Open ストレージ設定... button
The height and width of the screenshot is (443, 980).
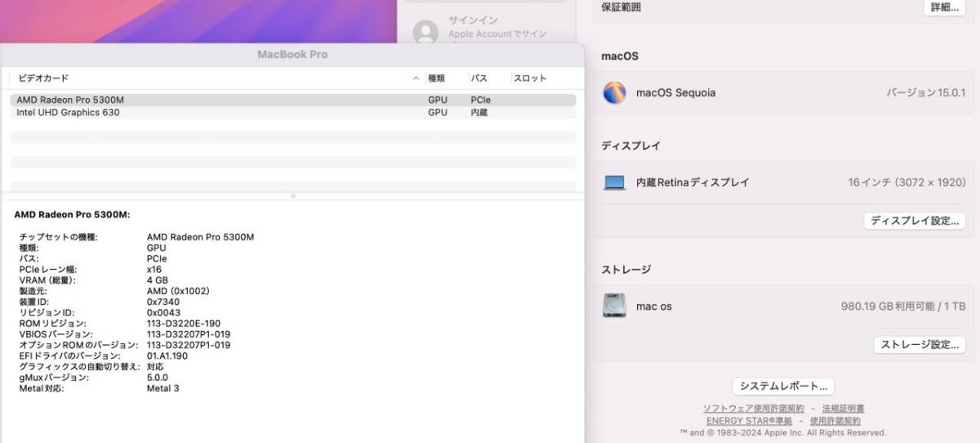coord(920,344)
